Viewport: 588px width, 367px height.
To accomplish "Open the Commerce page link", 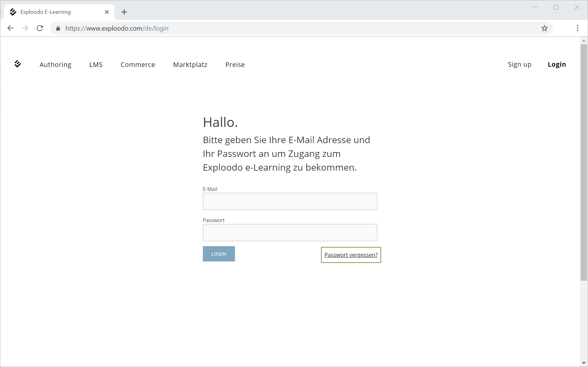I will (x=138, y=65).
